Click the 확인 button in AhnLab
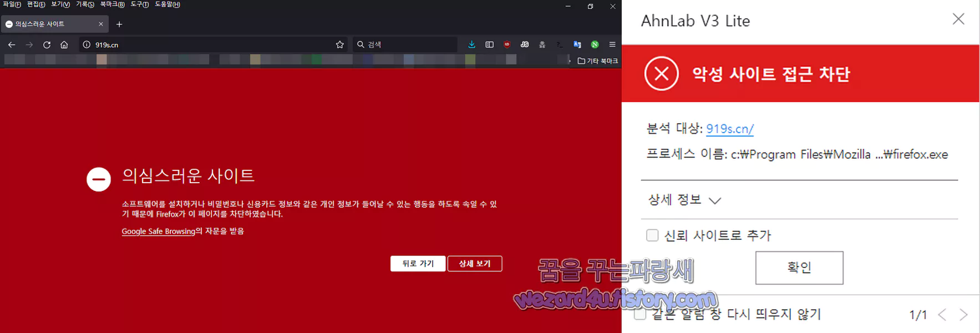The width and height of the screenshot is (980, 333). click(799, 268)
